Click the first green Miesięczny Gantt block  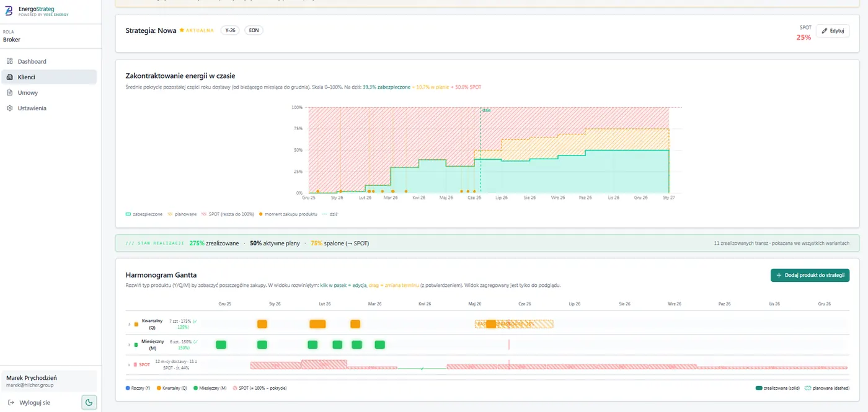(x=221, y=344)
